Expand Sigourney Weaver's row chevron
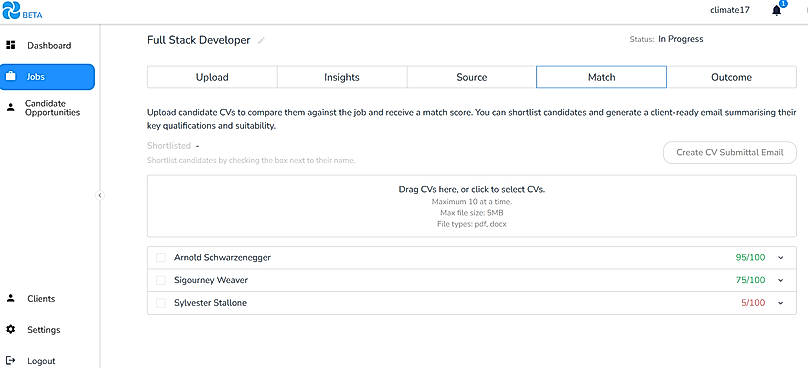808x368 pixels. click(x=780, y=280)
